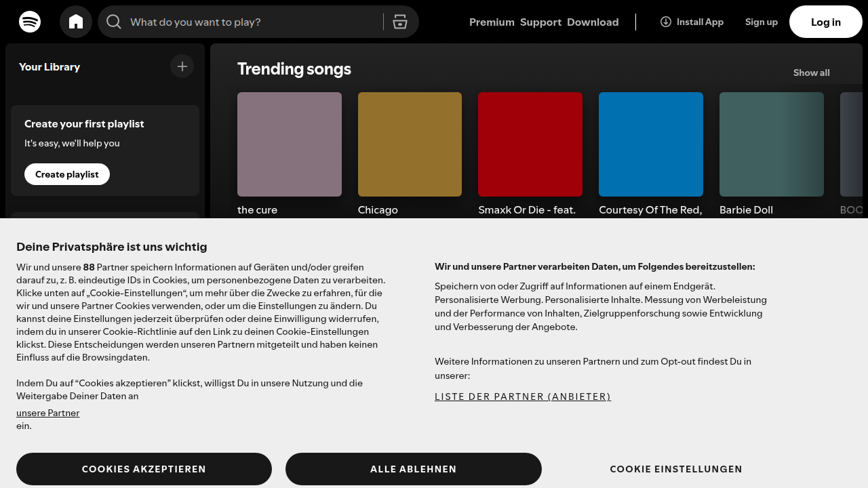
Task: Click 'Create your first playlist' text
Action: [x=84, y=124]
